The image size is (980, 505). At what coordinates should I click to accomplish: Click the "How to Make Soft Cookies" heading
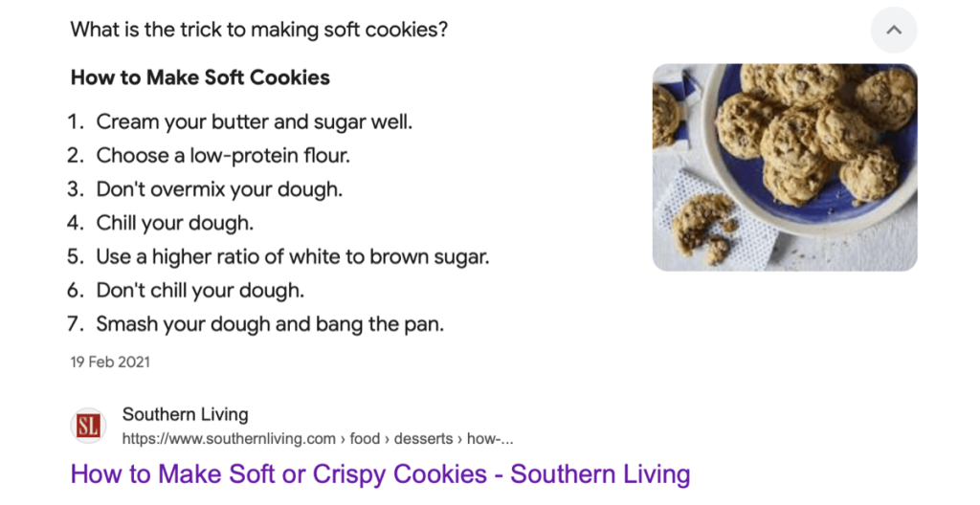click(200, 77)
